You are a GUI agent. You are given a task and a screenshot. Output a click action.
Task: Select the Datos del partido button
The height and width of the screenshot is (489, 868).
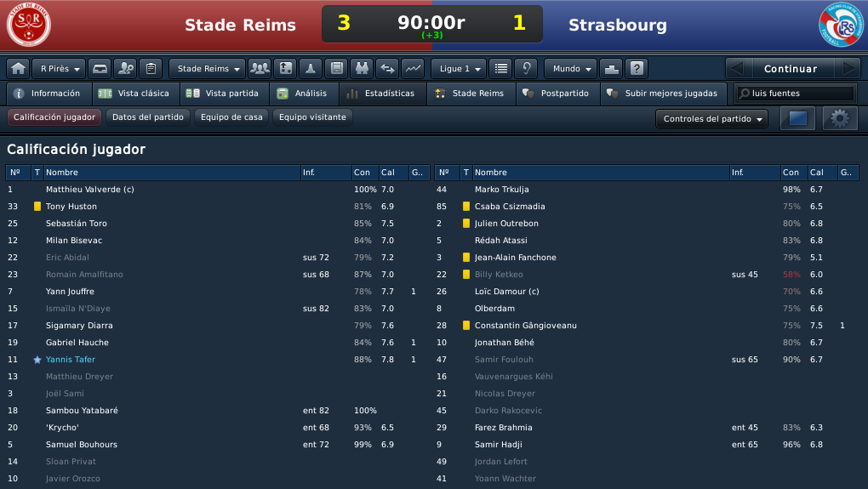[148, 117]
